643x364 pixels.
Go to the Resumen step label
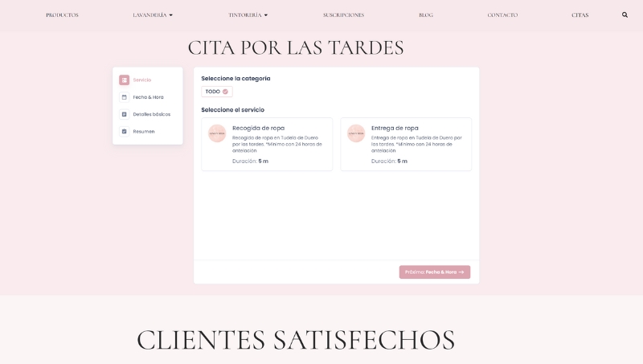(x=144, y=132)
